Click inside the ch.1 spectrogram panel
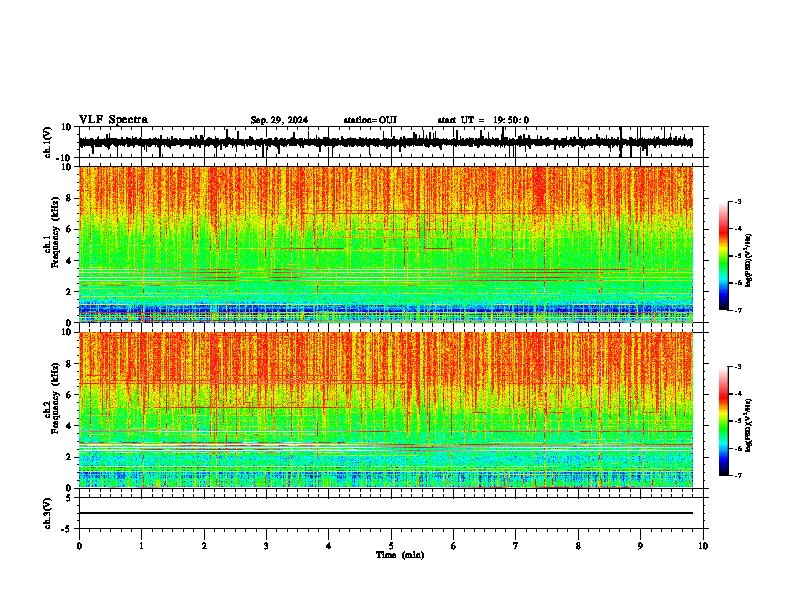792x612 pixels. (x=386, y=244)
